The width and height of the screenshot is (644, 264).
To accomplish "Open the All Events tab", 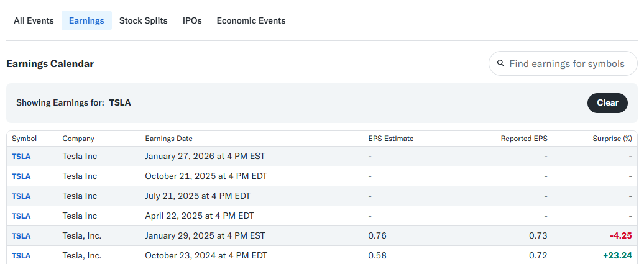I will click(34, 20).
